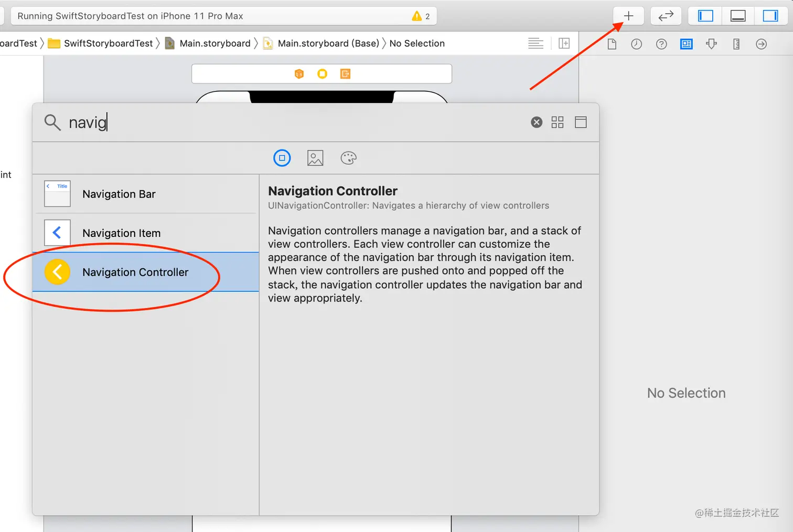Show the Objects library
Image resolution: width=793 pixels, height=532 pixels.
coord(282,158)
